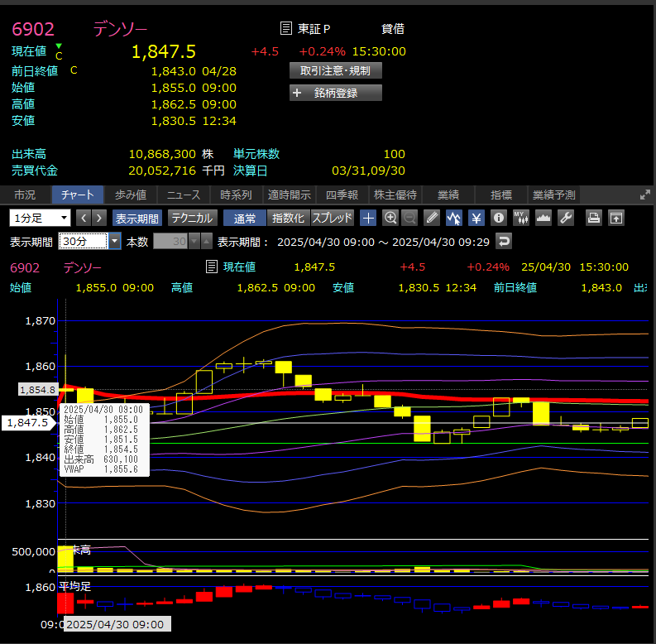Click the info icon in chart toolbar

tap(498, 219)
